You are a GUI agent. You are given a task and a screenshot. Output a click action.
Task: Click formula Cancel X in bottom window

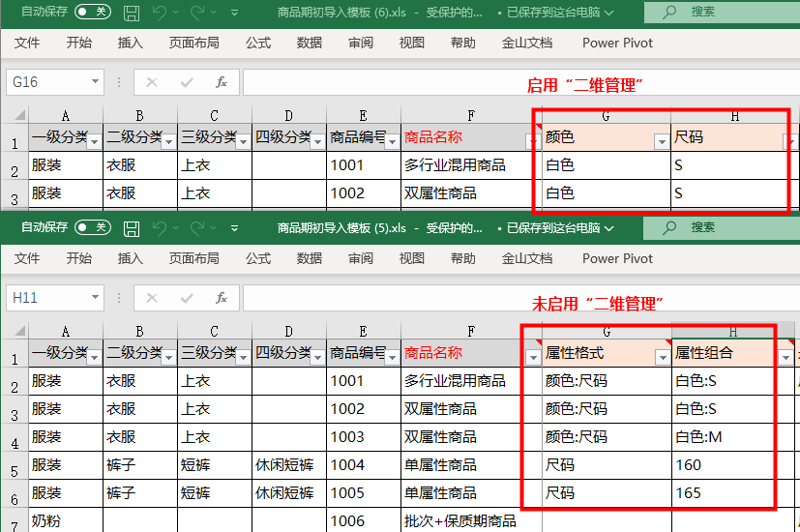coord(152,298)
